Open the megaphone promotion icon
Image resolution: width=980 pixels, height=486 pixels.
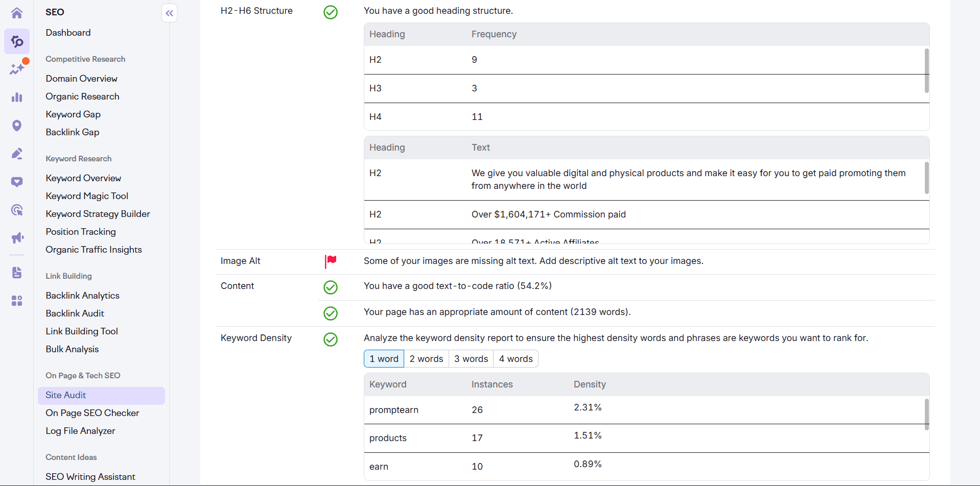pos(17,237)
